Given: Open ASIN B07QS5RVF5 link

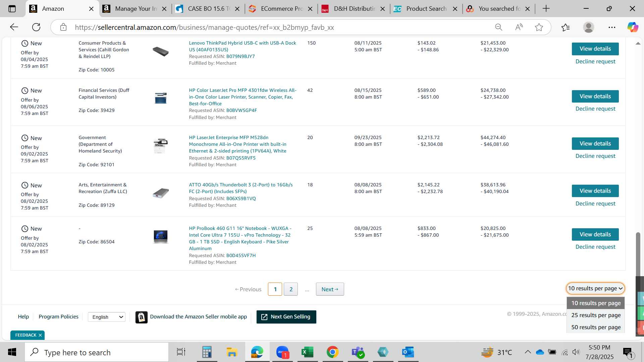Looking at the screenshot, I should pos(241,158).
